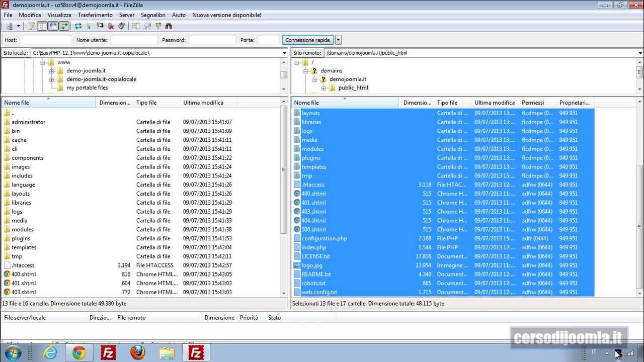Sort remote list by Tipo file header
The image size is (644, 362).
point(453,103)
